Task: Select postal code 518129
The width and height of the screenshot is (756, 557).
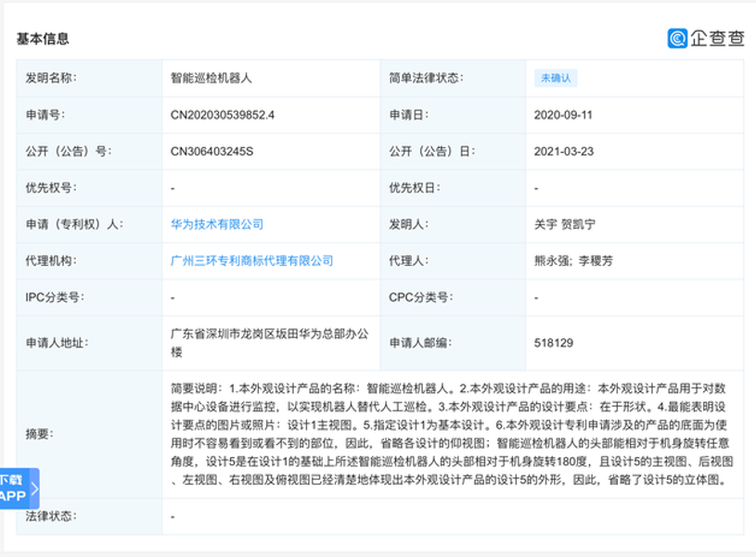Action: [554, 343]
